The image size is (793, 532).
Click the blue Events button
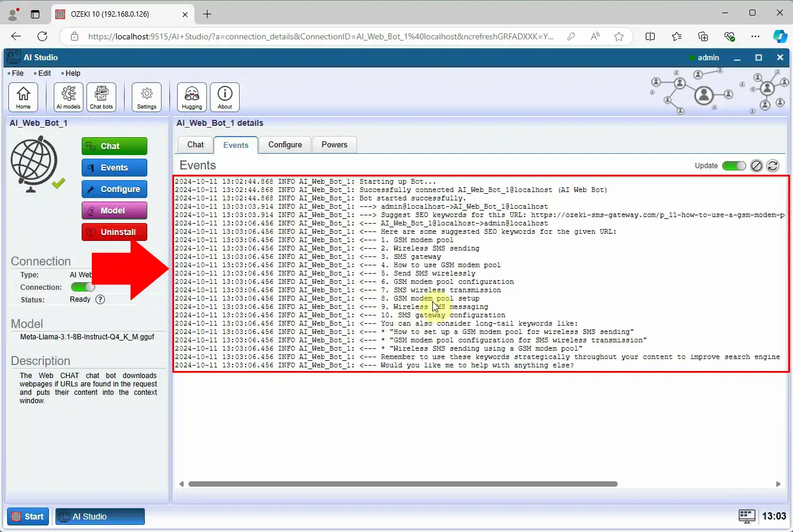(114, 168)
